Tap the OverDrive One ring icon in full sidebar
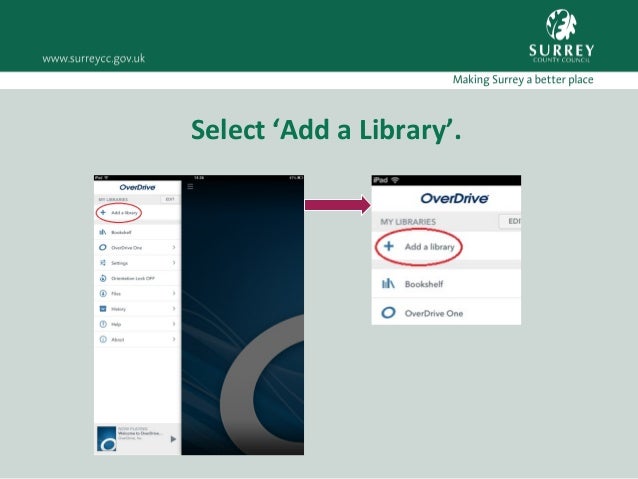The width and height of the screenshot is (638, 479). pyautogui.click(x=103, y=247)
